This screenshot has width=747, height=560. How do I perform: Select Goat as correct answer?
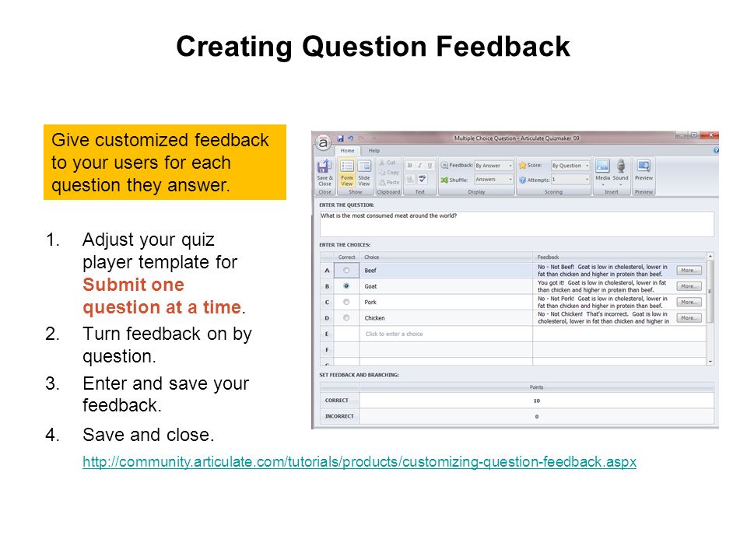coord(346,286)
